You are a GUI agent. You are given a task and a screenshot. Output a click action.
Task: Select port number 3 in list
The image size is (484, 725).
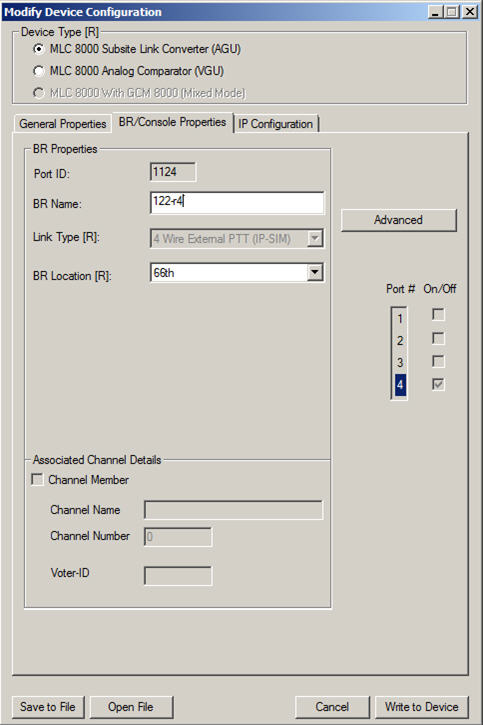(x=400, y=362)
